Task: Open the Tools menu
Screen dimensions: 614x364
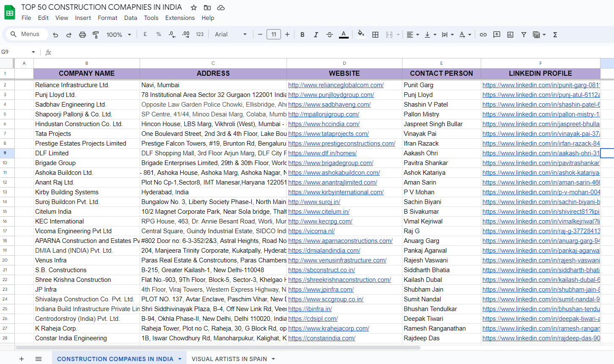Action: pyautogui.click(x=151, y=18)
